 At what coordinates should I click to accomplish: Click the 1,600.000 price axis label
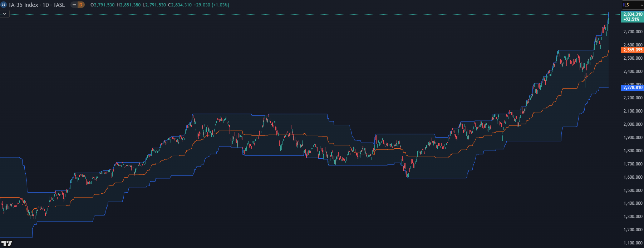coord(633,177)
